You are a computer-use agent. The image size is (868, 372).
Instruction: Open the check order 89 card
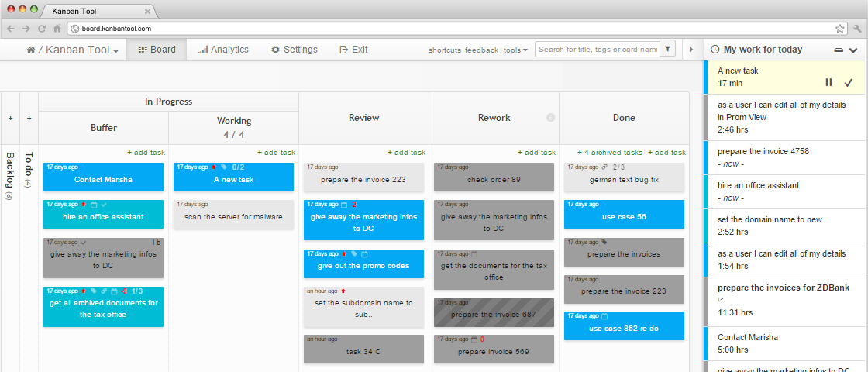click(494, 177)
